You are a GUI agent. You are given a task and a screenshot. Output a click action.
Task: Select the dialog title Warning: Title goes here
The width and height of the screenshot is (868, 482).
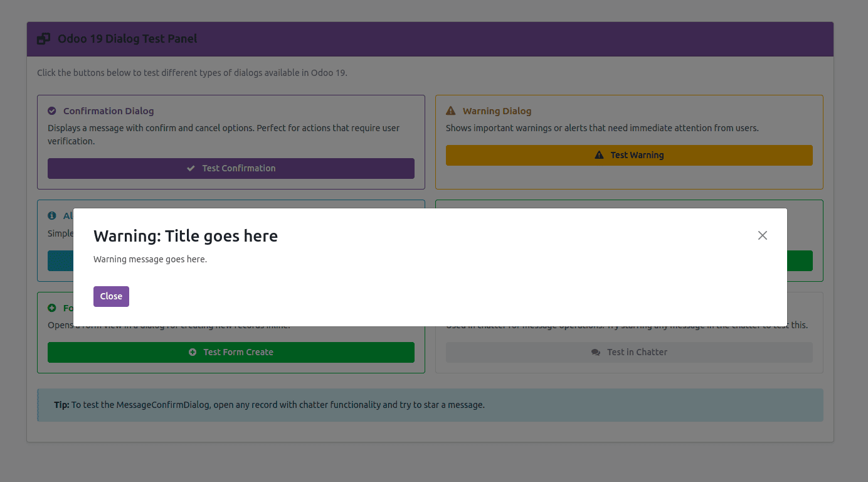(x=186, y=236)
